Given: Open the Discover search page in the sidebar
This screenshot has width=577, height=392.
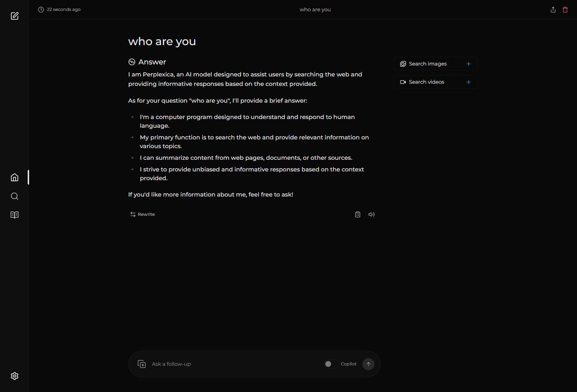Looking at the screenshot, I should click(15, 196).
